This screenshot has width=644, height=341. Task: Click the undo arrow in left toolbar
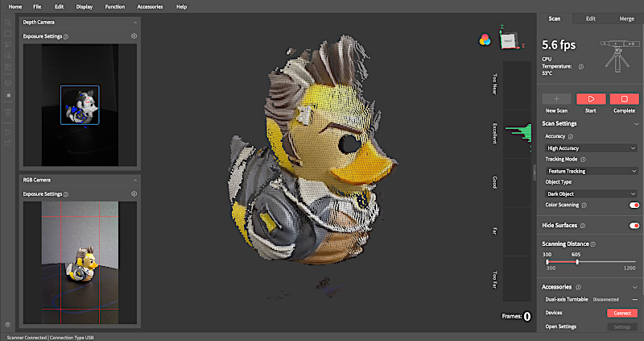8,131
